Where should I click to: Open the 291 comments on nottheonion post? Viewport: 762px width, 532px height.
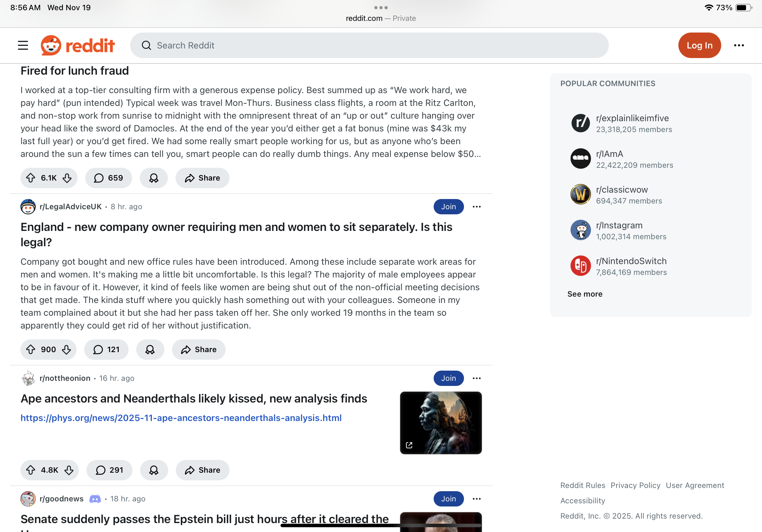click(x=109, y=470)
